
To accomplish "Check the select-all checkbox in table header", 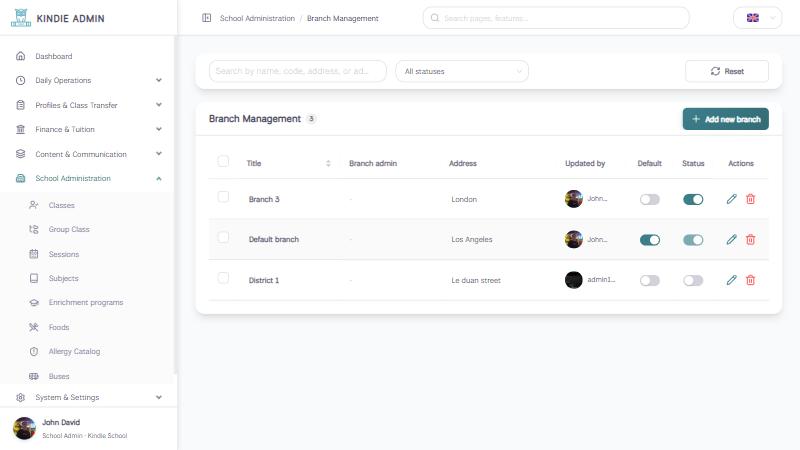I will point(223,161).
